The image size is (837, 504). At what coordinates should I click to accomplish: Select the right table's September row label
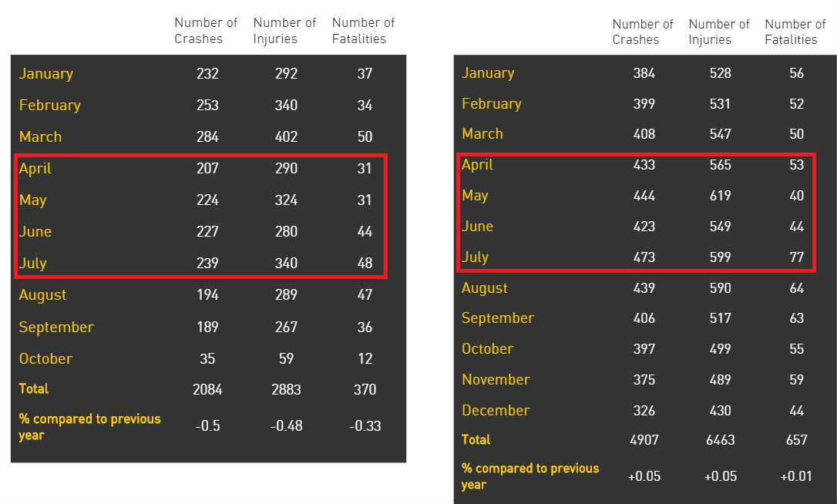(x=497, y=318)
